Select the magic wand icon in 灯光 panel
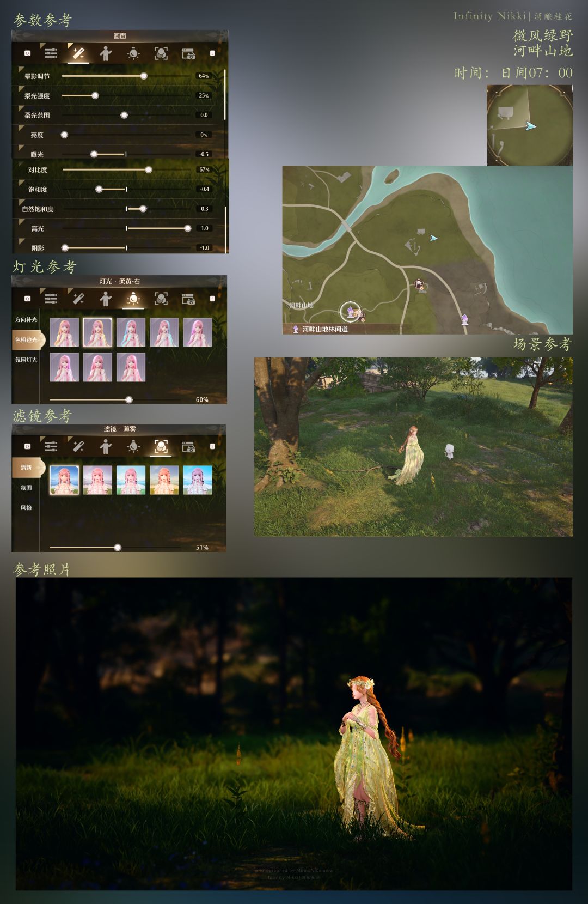This screenshot has width=588, height=904. coord(78,298)
